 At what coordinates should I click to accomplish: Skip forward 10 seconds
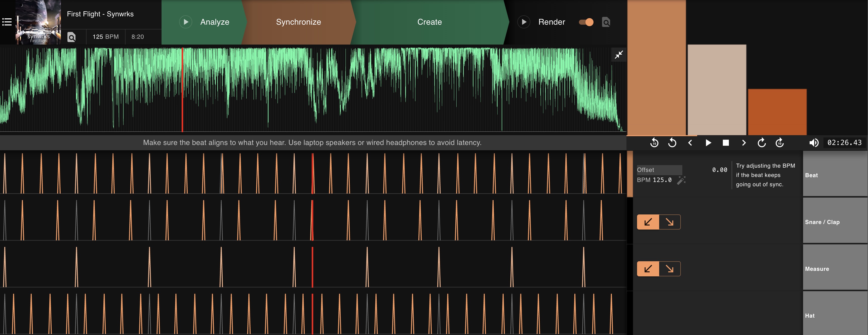coord(779,142)
